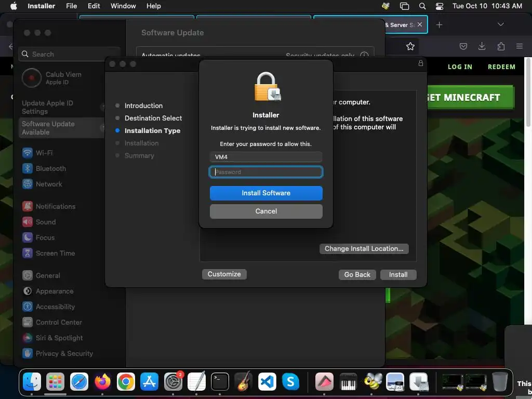
Task: Bookmark page with Firefox star icon
Action: pos(410,46)
